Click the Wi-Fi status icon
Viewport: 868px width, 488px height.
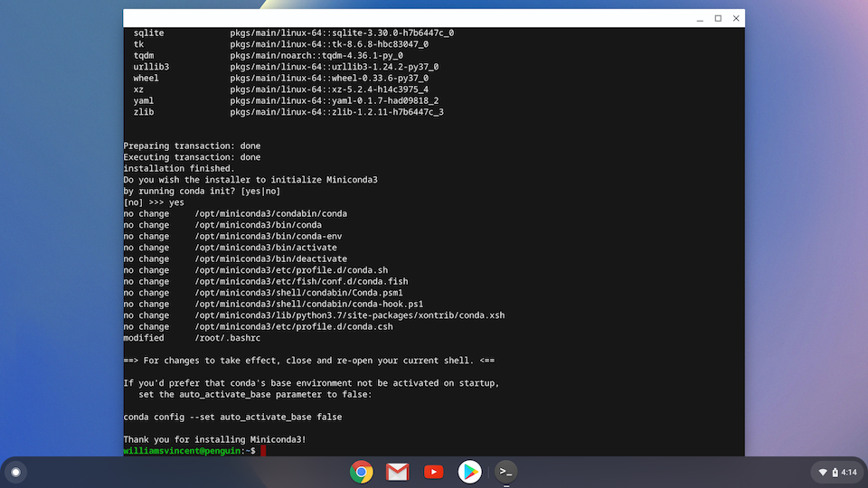pyautogui.click(x=823, y=473)
